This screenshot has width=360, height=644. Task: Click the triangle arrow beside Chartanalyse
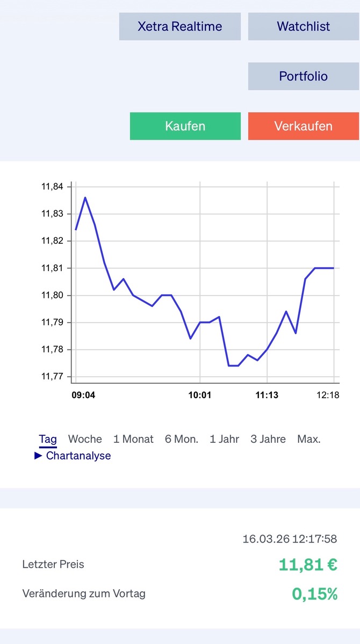[x=38, y=456]
